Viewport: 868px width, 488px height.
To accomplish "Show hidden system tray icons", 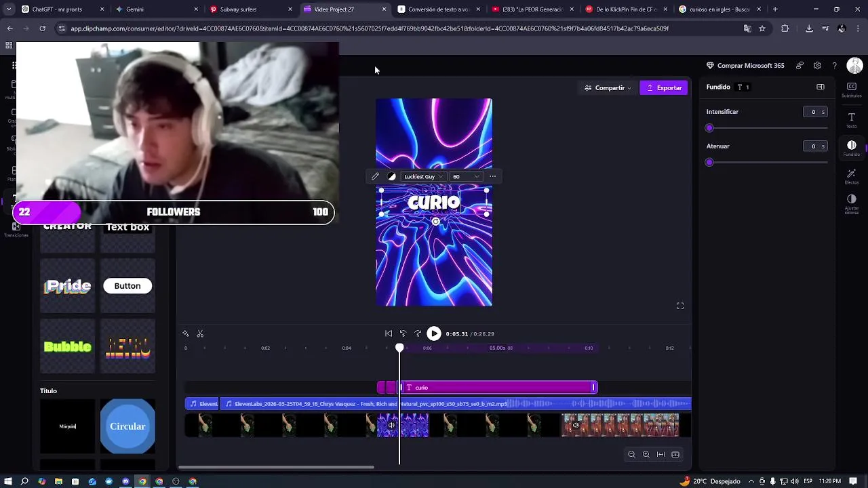I will click(750, 481).
